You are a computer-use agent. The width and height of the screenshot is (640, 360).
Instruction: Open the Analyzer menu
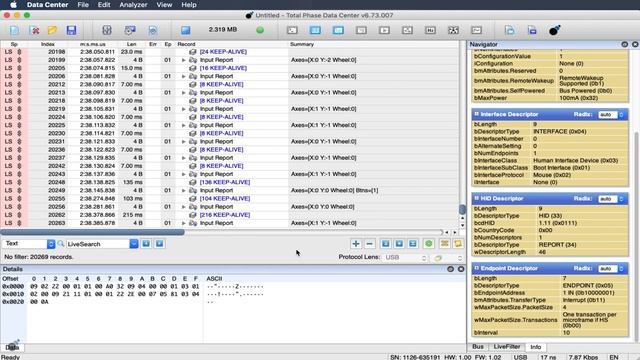pos(133,5)
